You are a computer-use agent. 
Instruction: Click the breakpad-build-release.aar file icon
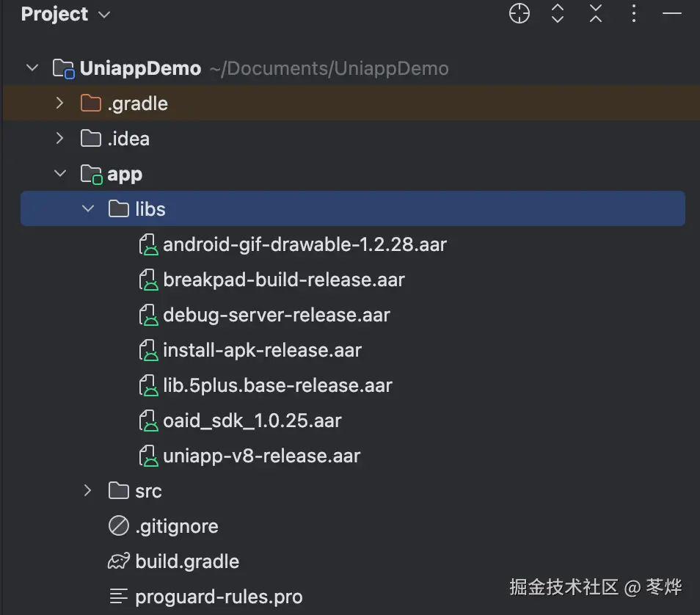point(149,280)
